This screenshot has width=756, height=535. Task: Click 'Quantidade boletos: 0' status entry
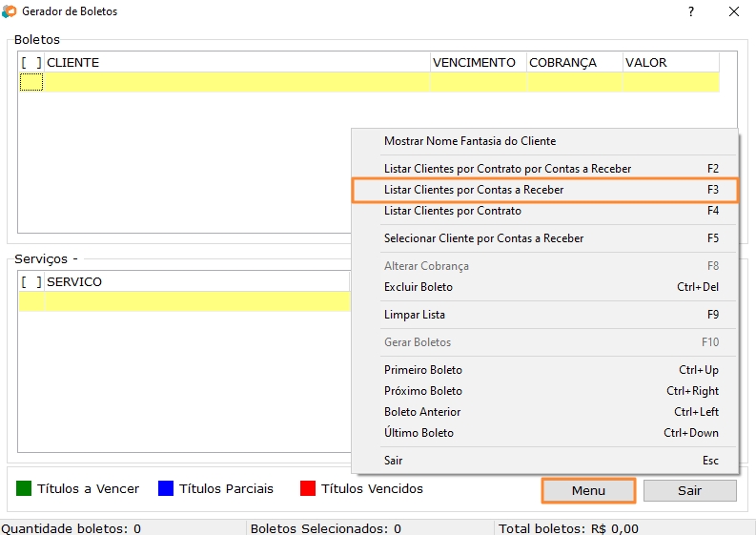pos(72,528)
